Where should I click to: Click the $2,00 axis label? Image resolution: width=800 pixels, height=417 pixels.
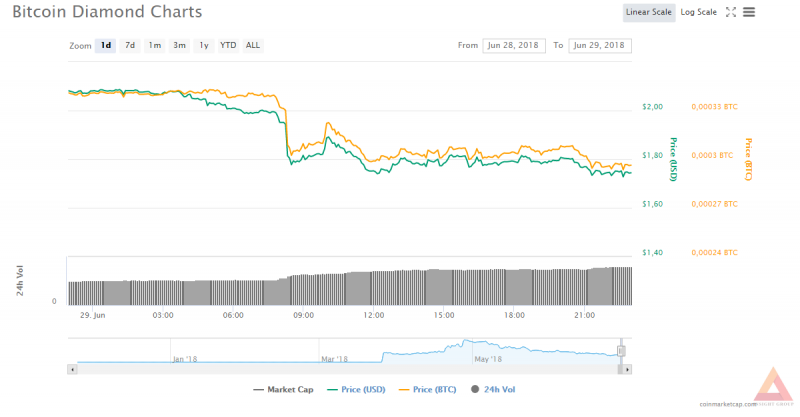coord(653,107)
